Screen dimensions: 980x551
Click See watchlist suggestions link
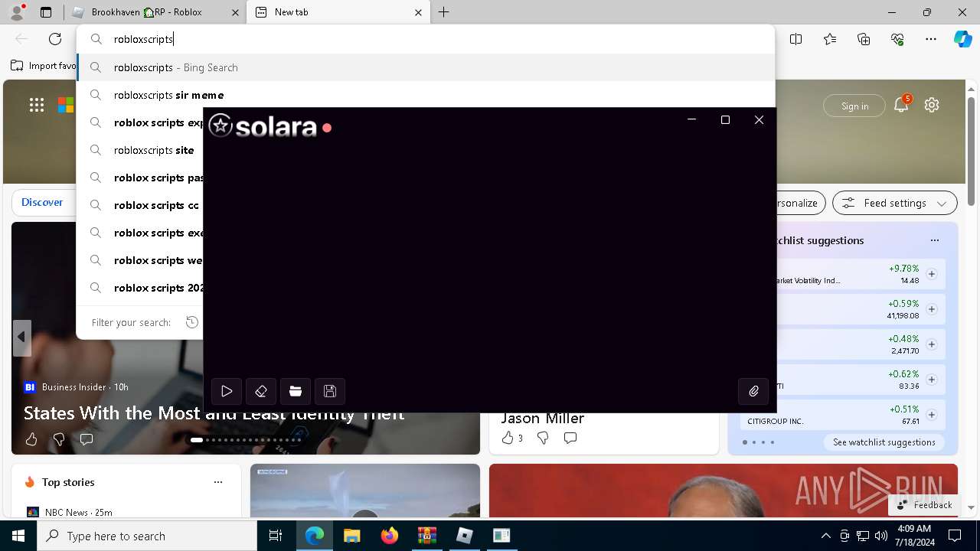coord(884,442)
